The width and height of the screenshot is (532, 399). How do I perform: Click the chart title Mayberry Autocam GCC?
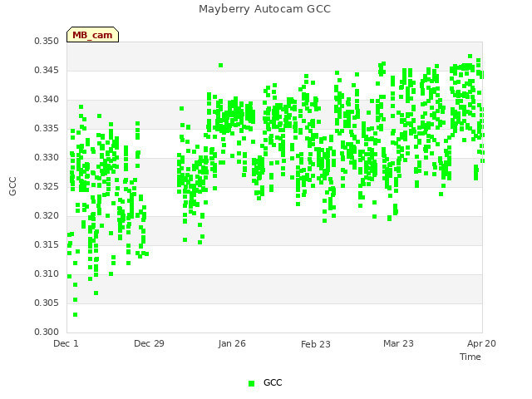pyautogui.click(x=264, y=9)
